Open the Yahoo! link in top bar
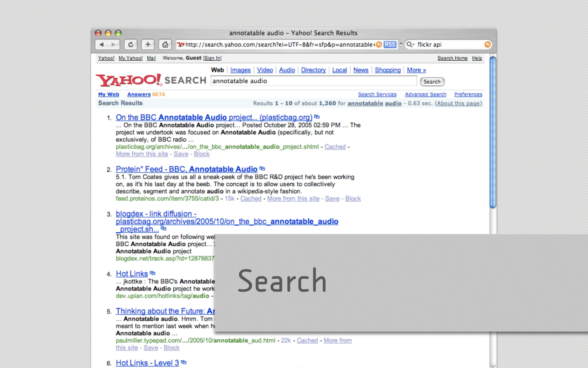The width and height of the screenshot is (588, 368). (x=106, y=58)
